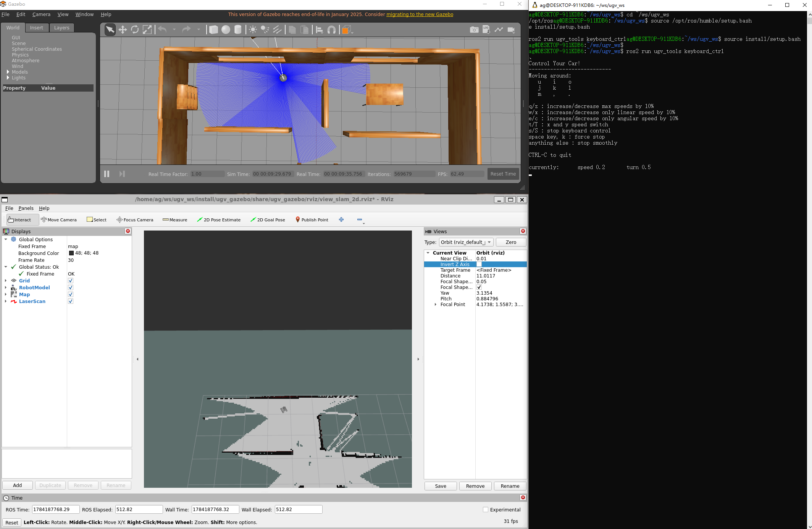Close the RViz Time panel
This screenshot has width=812, height=529.
click(523, 497)
